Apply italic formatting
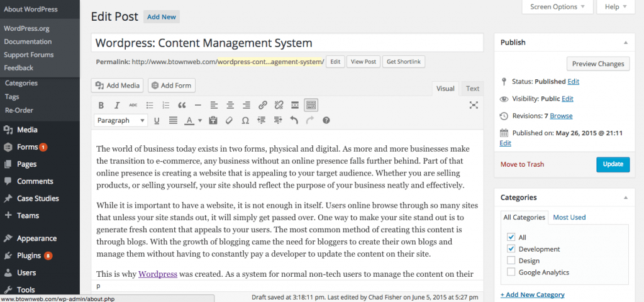 pos(117,106)
